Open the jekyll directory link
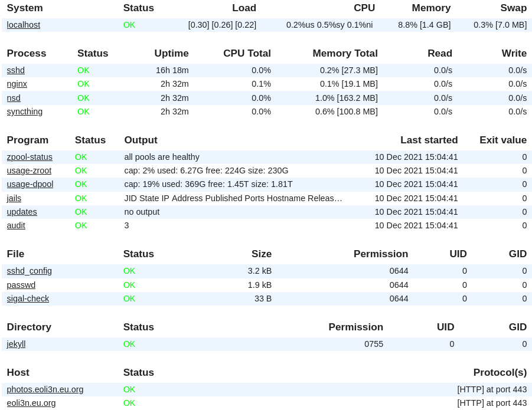This screenshot has height=410, width=532. [x=17, y=344]
